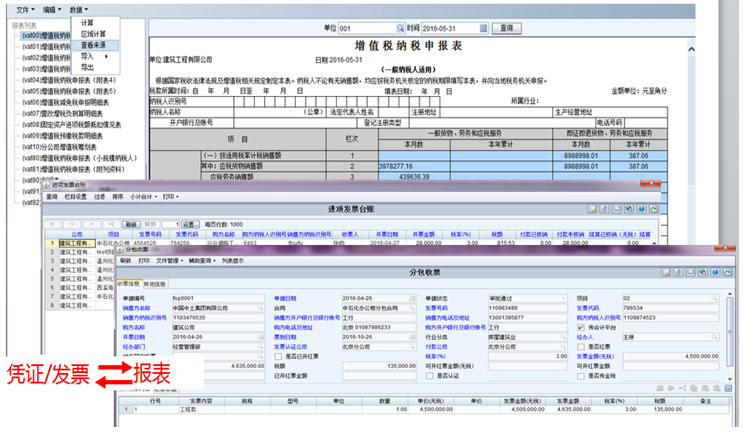Viewport: 747px width, 433px height.
Task: Open the calendar icon in 开票日期 field
Action: click(261, 337)
